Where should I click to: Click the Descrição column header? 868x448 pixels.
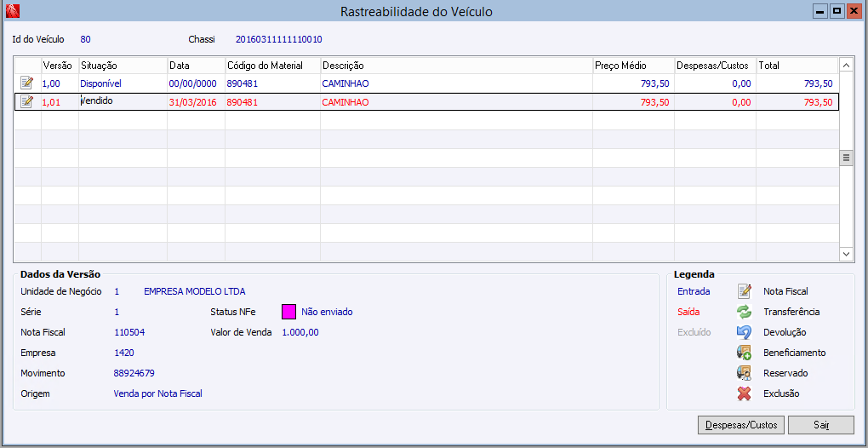coord(456,66)
